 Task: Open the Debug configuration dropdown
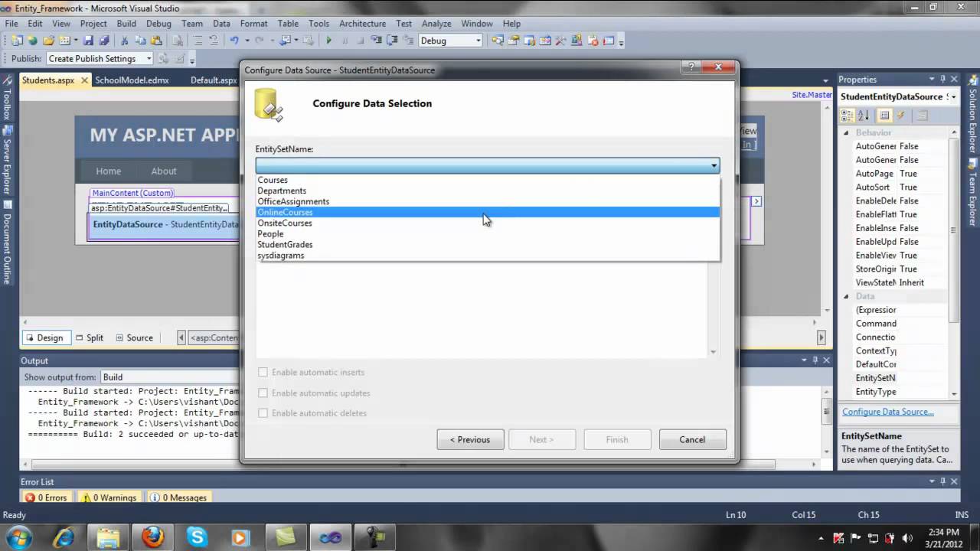[x=478, y=41]
